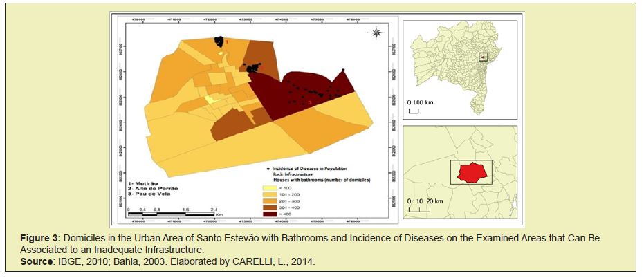Click 'Incidence of Diseases in Population' legend text
Image resolution: width=644 pixels, height=278 pixels.
click(309, 169)
